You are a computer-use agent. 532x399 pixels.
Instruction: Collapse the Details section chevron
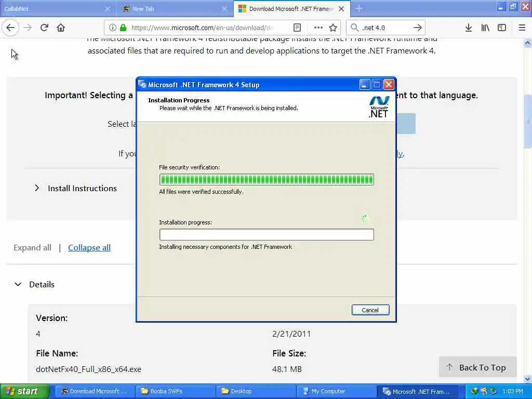(x=18, y=284)
